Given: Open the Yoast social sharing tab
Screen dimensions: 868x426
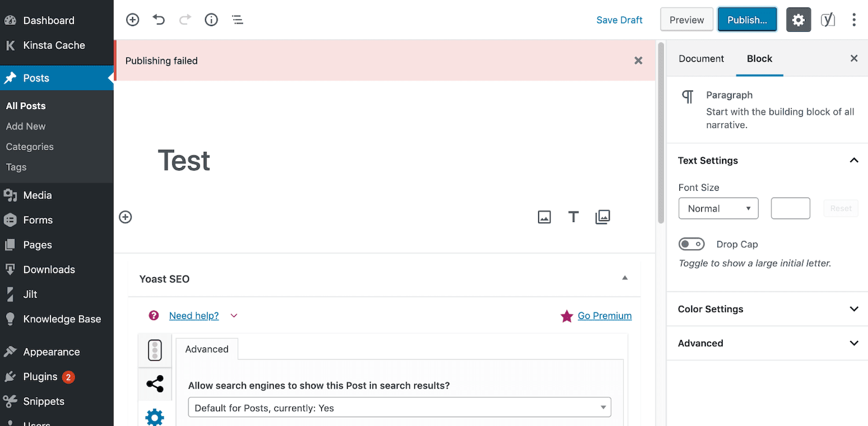Looking at the screenshot, I should [x=155, y=384].
